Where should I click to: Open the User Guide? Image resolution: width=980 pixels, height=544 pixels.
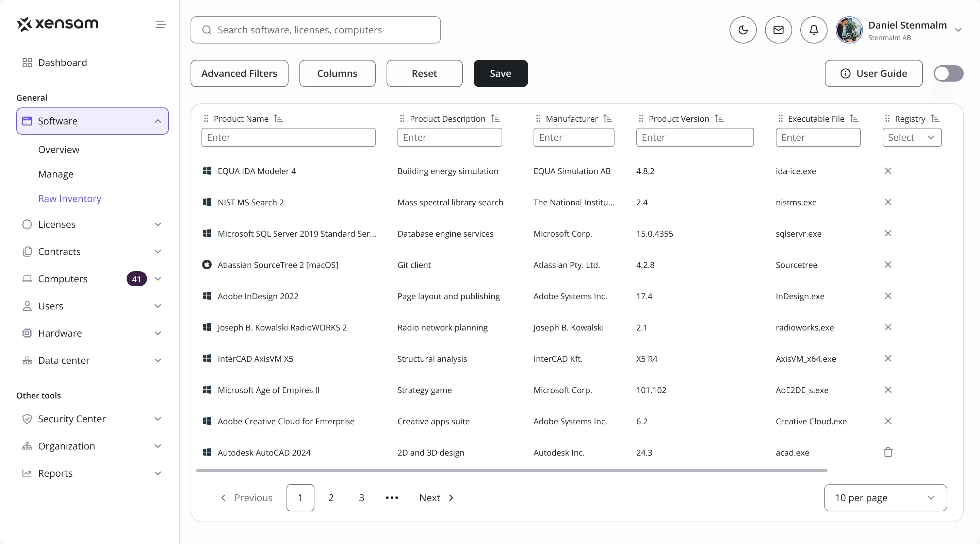[873, 73]
